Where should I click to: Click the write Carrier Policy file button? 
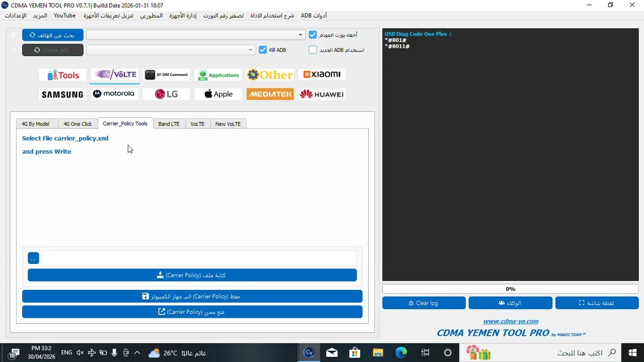[x=192, y=275]
